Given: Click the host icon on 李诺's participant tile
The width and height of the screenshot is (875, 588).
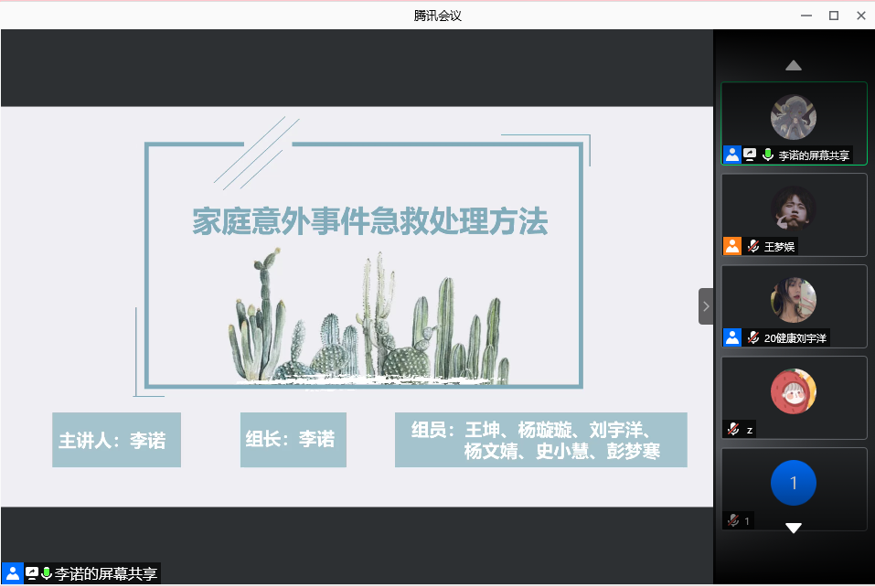Looking at the screenshot, I should tap(732, 155).
